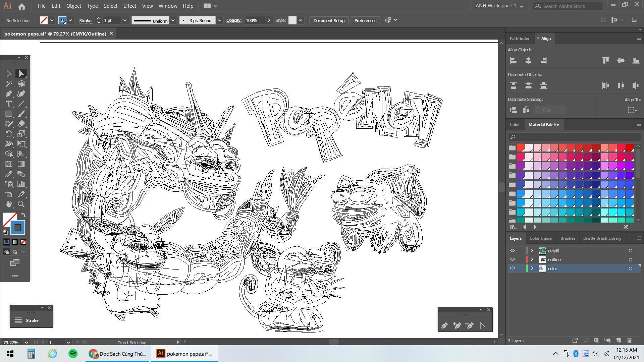Image resolution: width=644 pixels, height=362 pixels.
Task: Delete selection with Layers trash icon
Action: [629, 341]
